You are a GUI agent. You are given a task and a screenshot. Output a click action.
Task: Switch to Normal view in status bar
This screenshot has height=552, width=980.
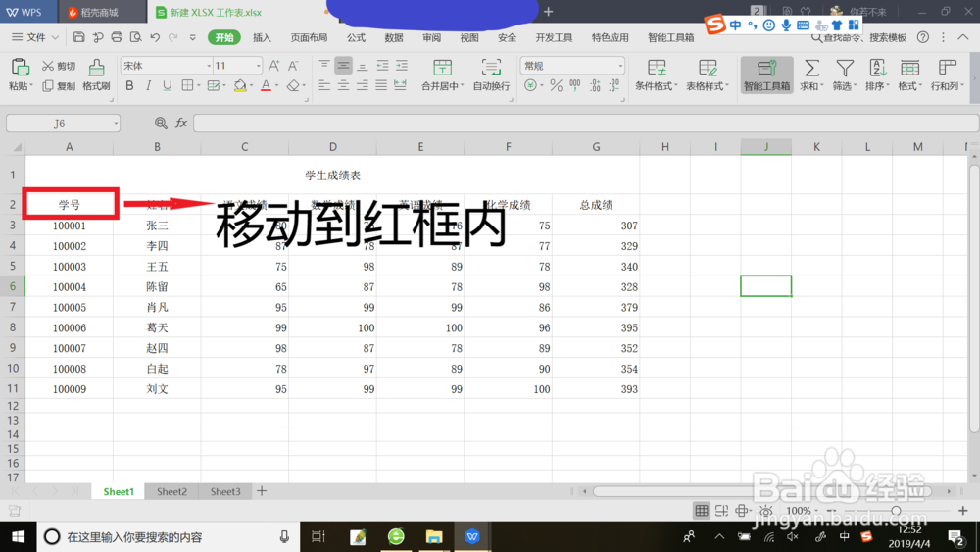click(702, 511)
